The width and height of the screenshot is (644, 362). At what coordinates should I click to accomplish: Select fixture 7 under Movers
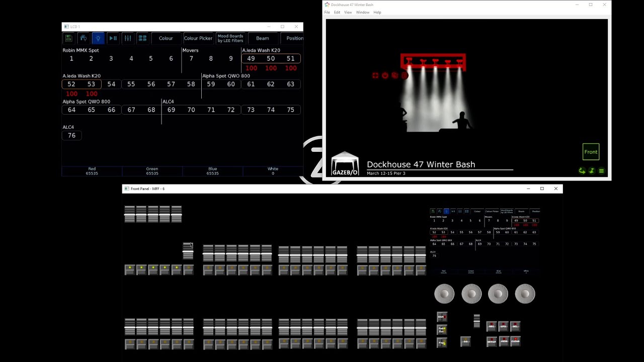(x=191, y=59)
